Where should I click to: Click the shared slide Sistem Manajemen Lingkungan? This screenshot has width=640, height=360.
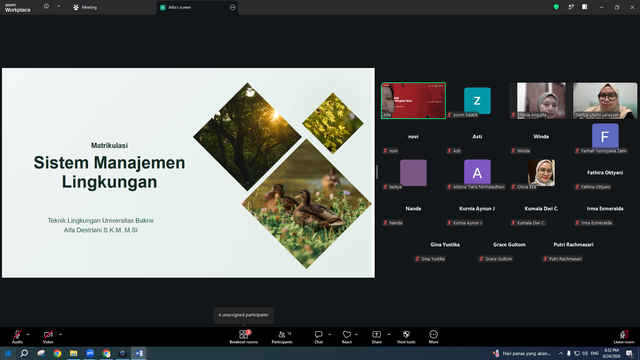(x=188, y=173)
